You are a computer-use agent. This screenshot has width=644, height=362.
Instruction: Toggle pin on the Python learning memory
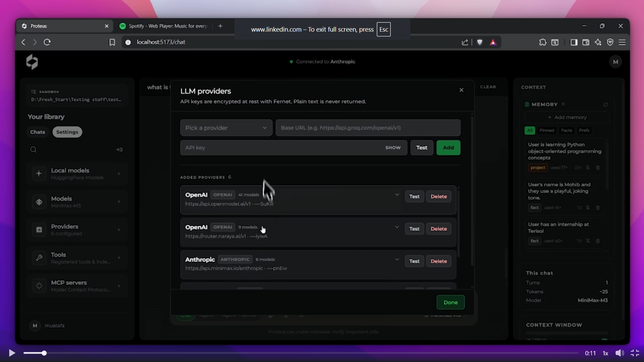(x=588, y=168)
